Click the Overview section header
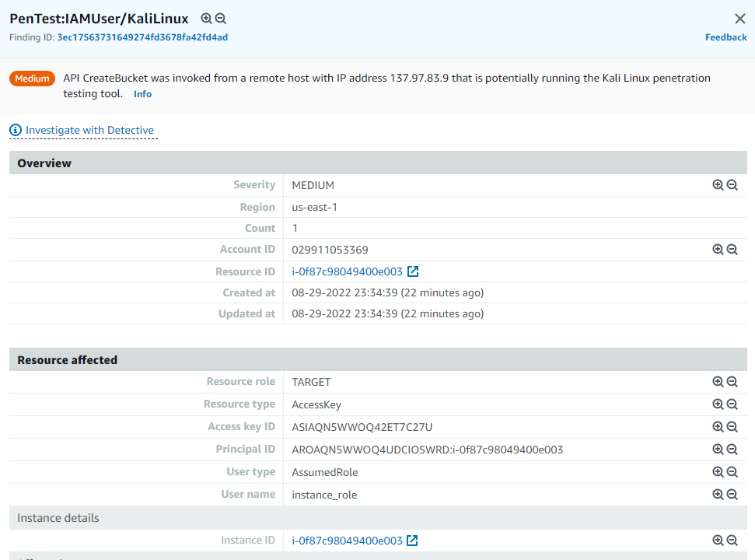This screenshot has height=560, width=755. click(378, 163)
